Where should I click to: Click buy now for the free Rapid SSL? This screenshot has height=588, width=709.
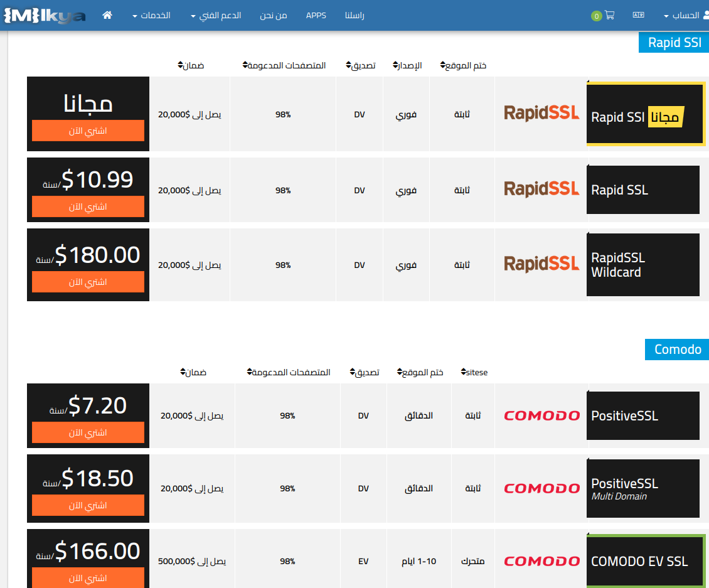pos(88,131)
